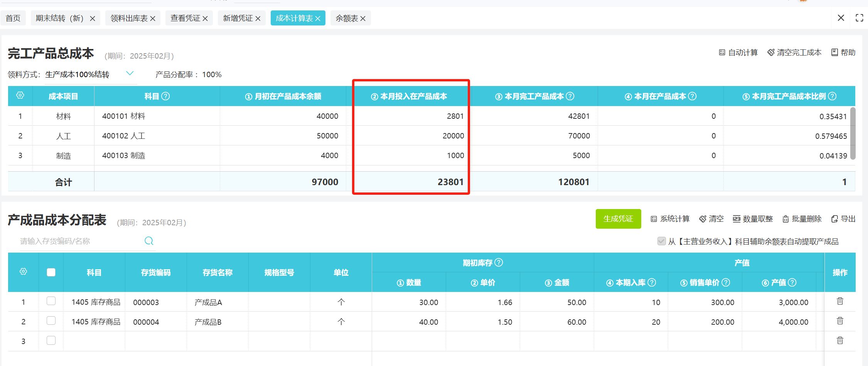Click the settings gear in the cost table header
Image resolution: width=868 pixels, height=366 pixels.
coord(20,95)
